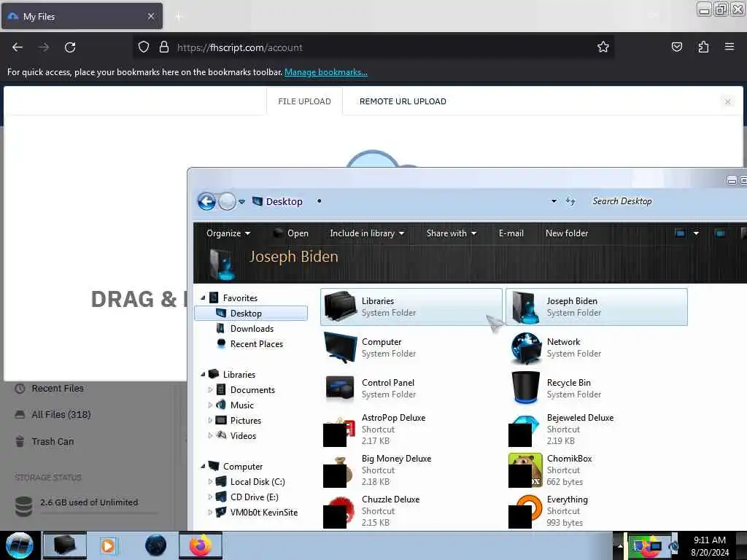Switch to the FILE UPLOAD tab

click(304, 101)
